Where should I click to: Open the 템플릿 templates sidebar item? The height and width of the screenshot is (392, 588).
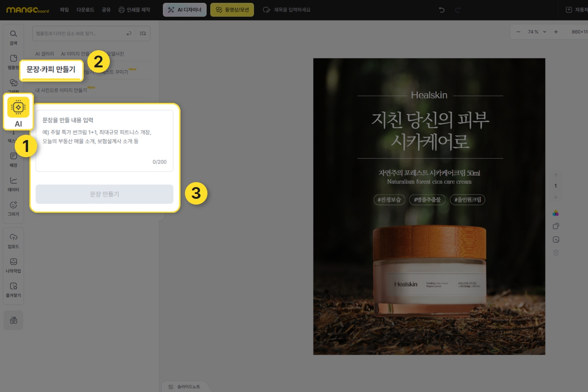tap(13, 62)
